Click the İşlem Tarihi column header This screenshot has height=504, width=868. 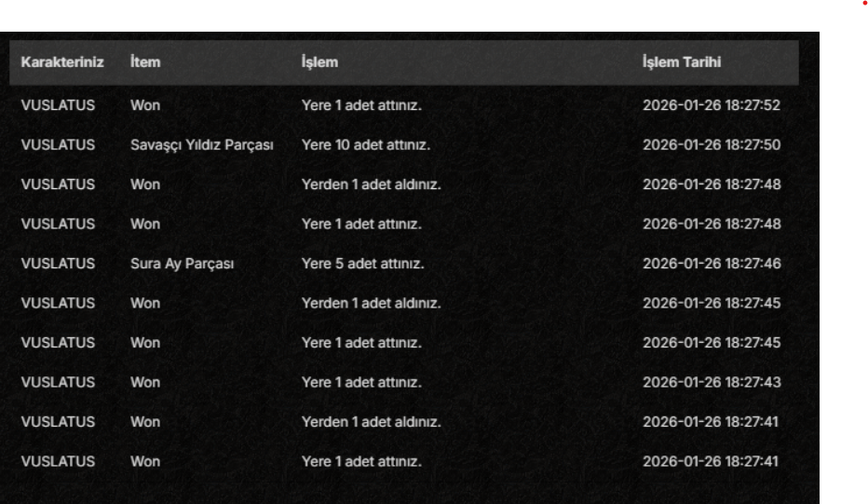pos(682,62)
